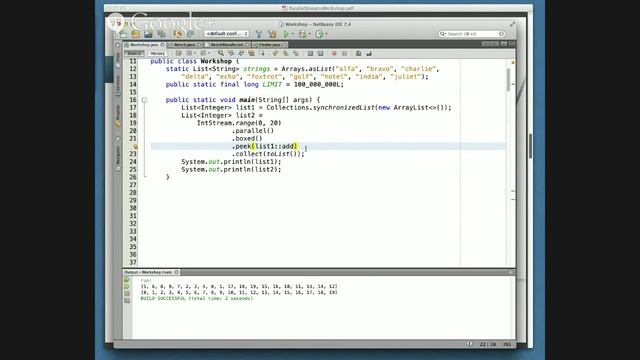The height and width of the screenshot is (360, 640).
Task: Click the Stop icon in Output panel
Action: click(x=127, y=294)
